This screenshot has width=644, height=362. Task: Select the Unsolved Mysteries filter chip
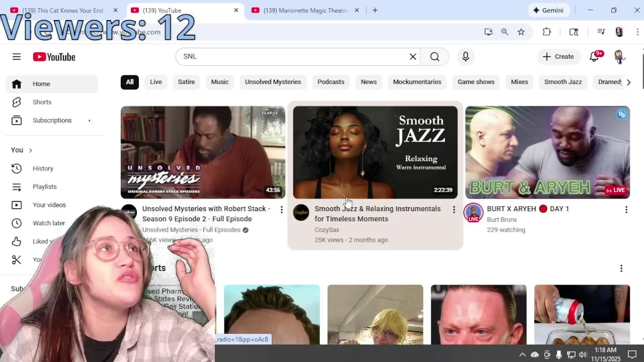(273, 82)
